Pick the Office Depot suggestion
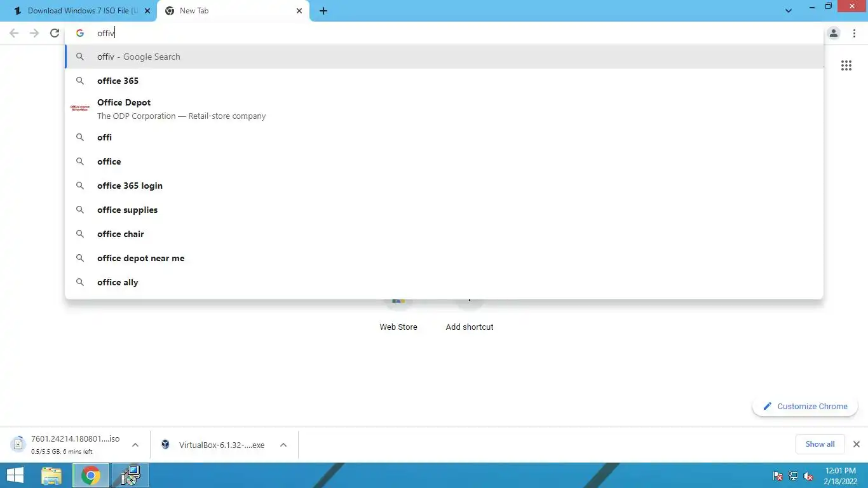 [x=444, y=109]
